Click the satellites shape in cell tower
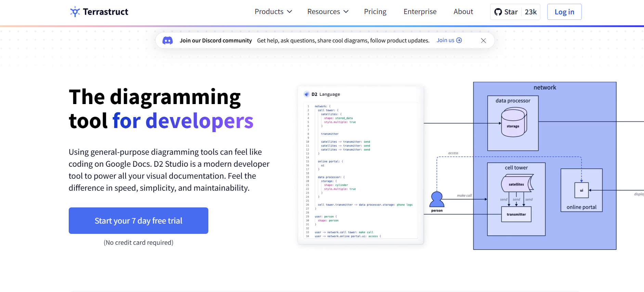 click(517, 183)
